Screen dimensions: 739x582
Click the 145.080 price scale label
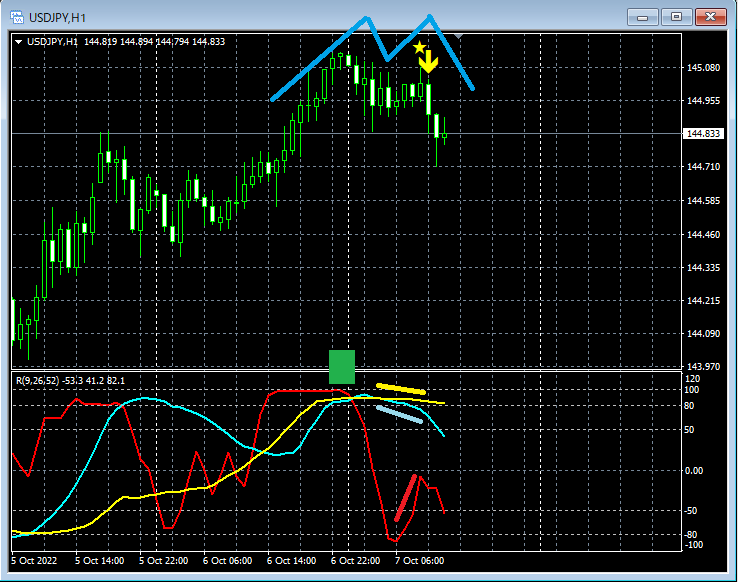[x=703, y=67]
